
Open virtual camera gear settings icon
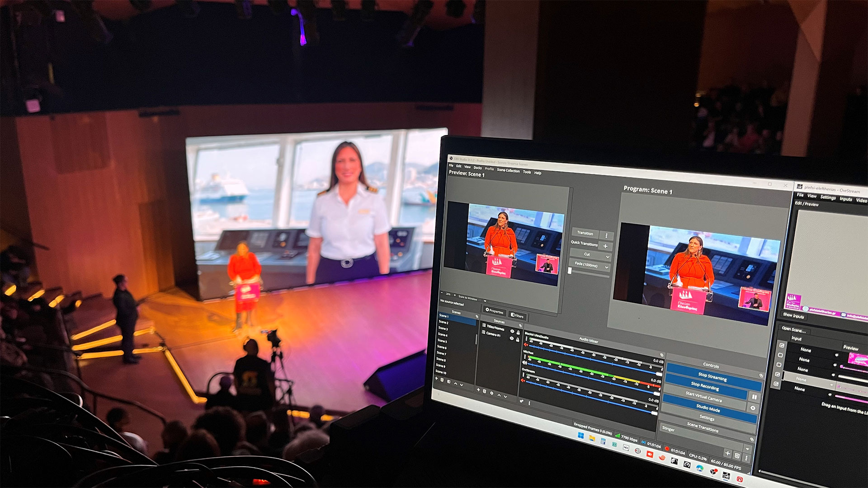click(x=753, y=408)
